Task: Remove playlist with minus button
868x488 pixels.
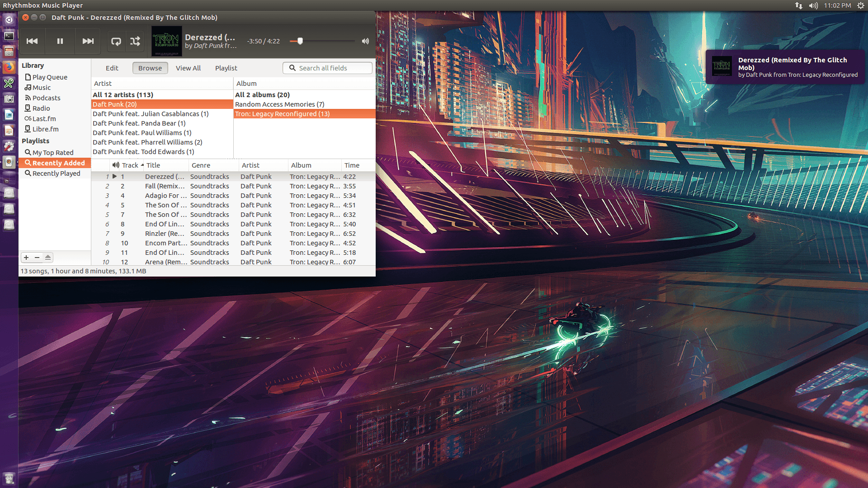Action: point(37,258)
